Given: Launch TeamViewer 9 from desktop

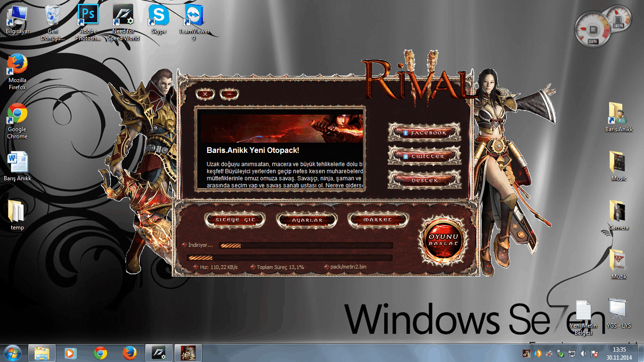Looking at the screenshot, I should 194,22.
